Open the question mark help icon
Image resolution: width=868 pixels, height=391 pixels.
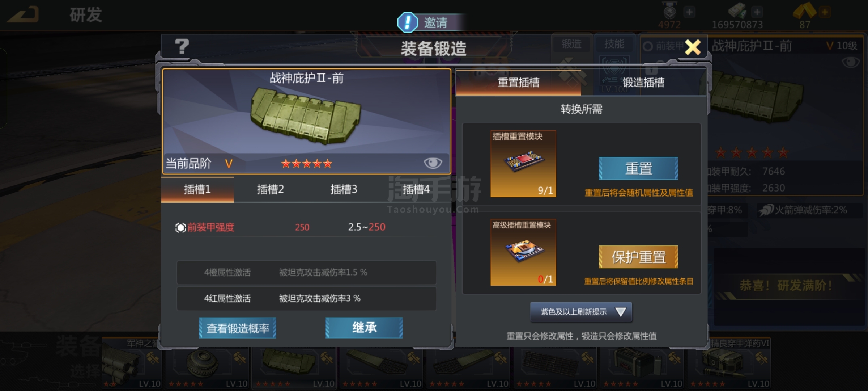tap(182, 46)
